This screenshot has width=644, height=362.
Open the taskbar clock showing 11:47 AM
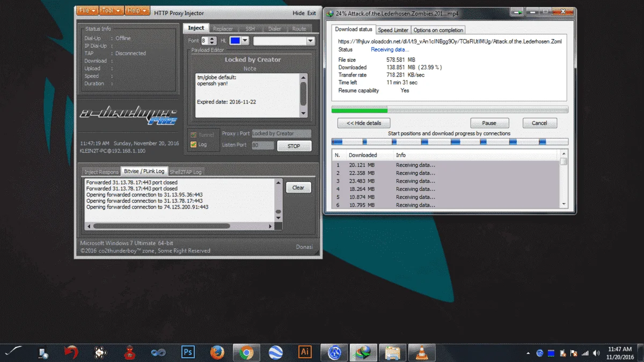click(x=620, y=352)
